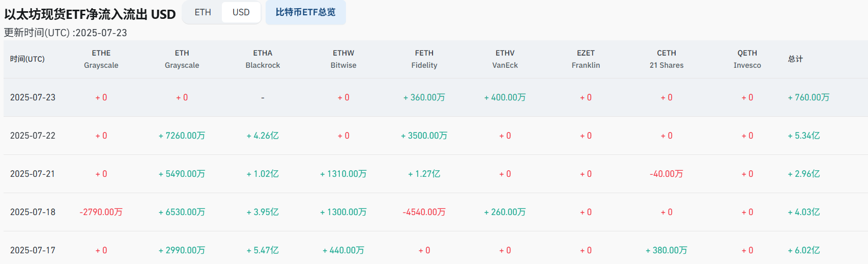The height and width of the screenshot is (264, 868).
Task: Click the 总计 column header
Action: (x=795, y=59)
